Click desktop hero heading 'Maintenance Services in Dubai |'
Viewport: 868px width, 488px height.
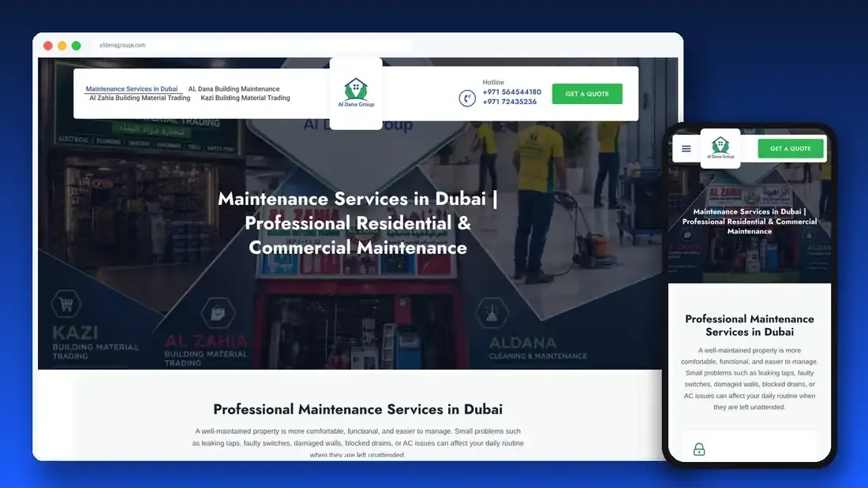pos(357,199)
